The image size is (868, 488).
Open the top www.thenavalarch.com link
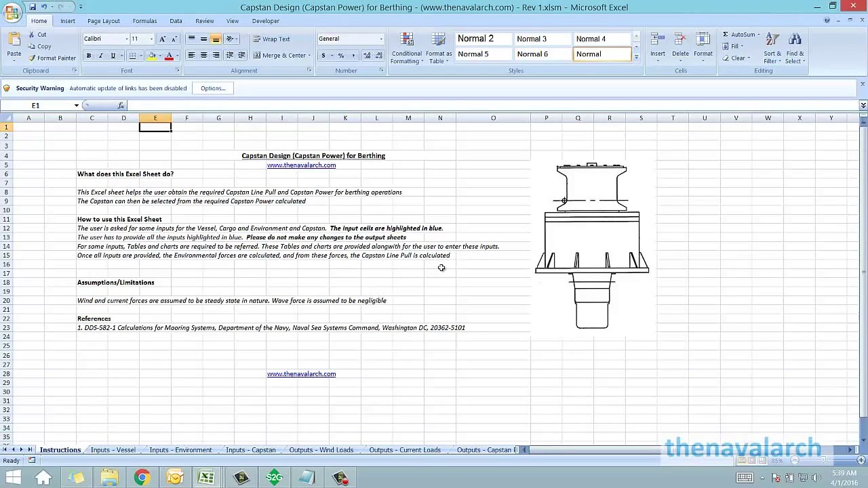click(x=301, y=165)
